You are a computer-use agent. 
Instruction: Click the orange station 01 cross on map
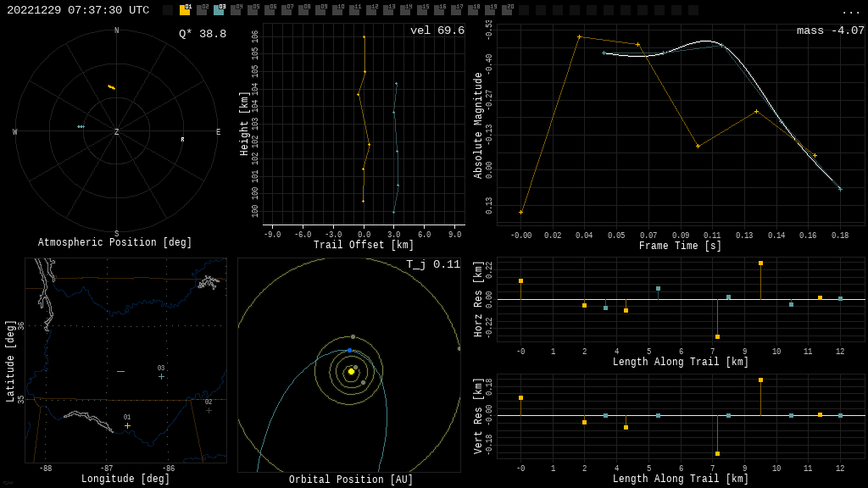[x=127, y=425]
